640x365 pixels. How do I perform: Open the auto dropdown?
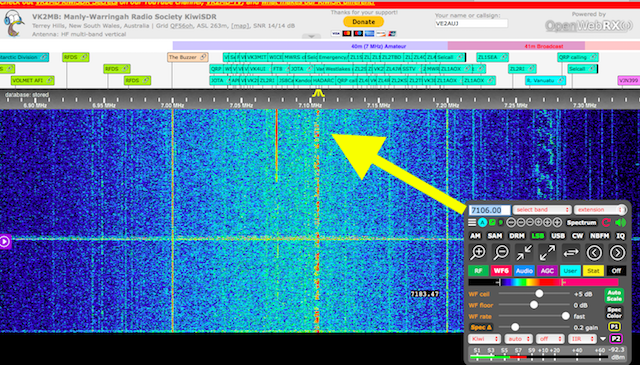tap(518, 339)
